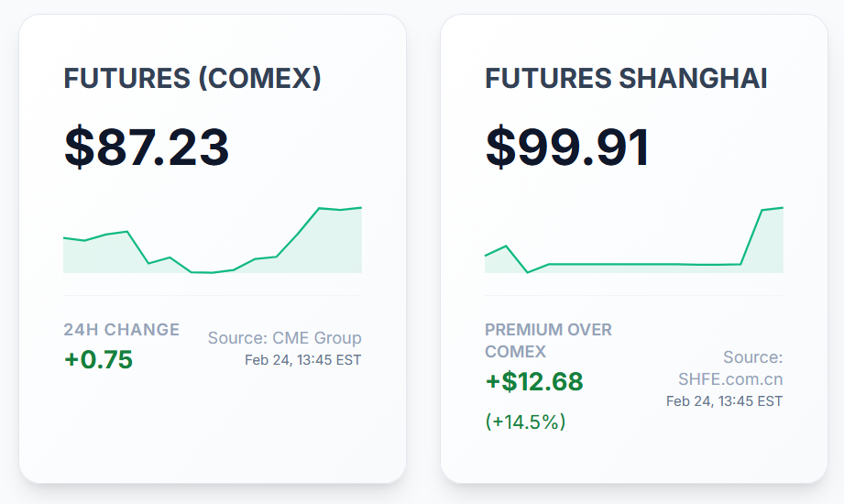Click the final spike of Shanghai sparkline
Screen dimensions: 844x504
coord(762,211)
